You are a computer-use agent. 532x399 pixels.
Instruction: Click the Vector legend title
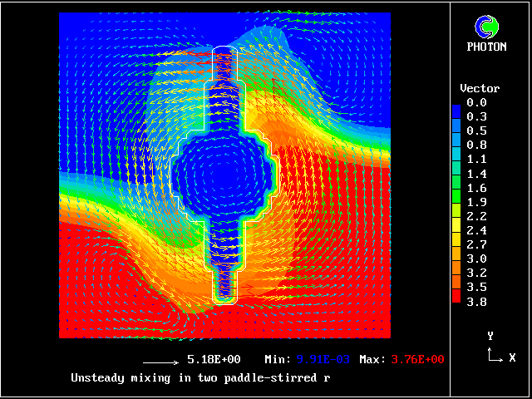(480, 88)
